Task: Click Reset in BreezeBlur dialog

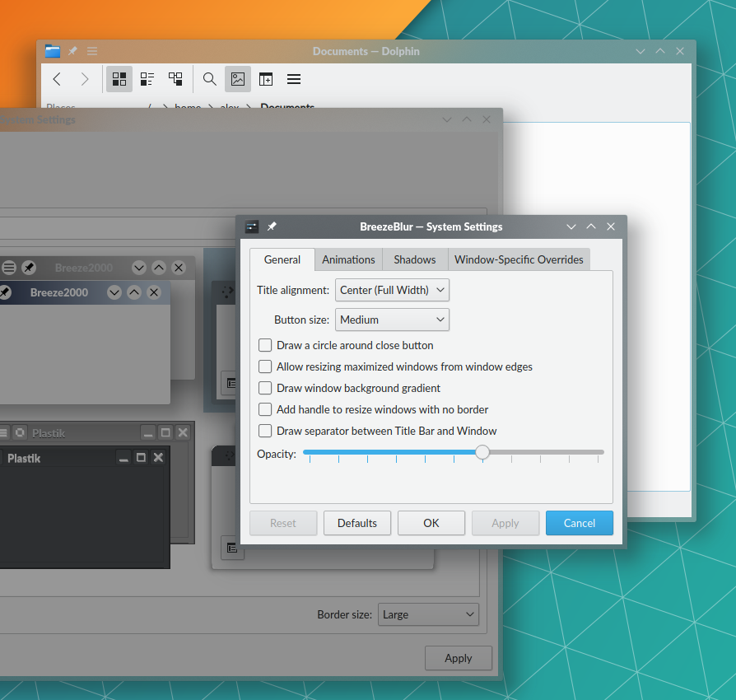Action: tap(283, 523)
